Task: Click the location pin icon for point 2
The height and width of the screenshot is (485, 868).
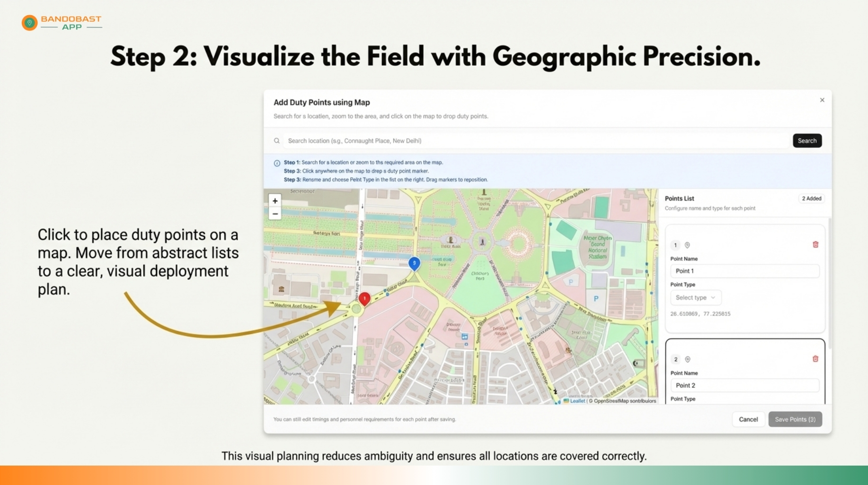Action: pyautogui.click(x=688, y=359)
